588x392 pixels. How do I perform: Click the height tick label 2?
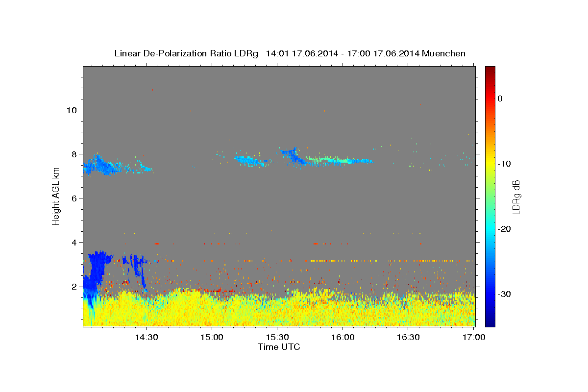coord(74,286)
